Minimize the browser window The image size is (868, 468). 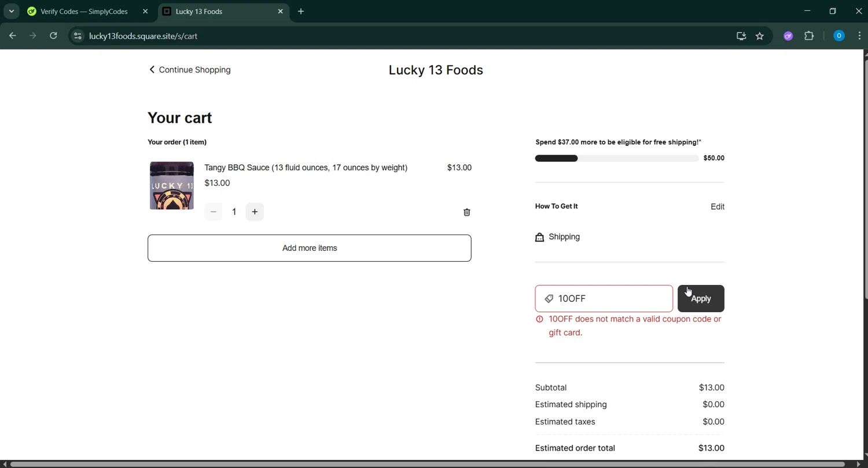click(x=807, y=11)
